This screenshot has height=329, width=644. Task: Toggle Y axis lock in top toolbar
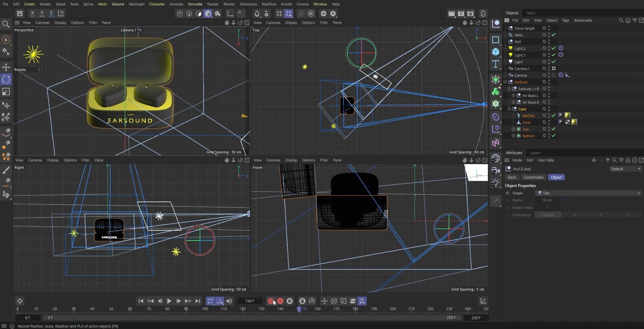[x=42, y=13]
